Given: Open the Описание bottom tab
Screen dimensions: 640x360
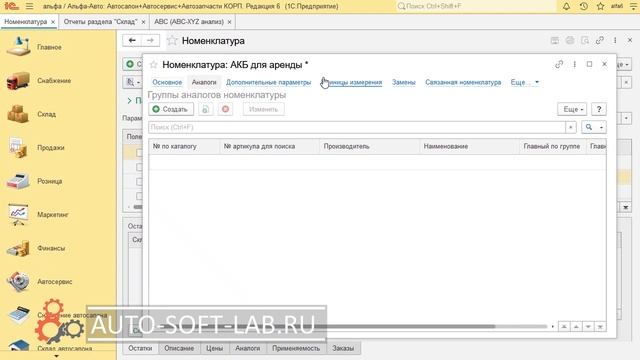Looking at the screenshot, I should tap(179, 348).
